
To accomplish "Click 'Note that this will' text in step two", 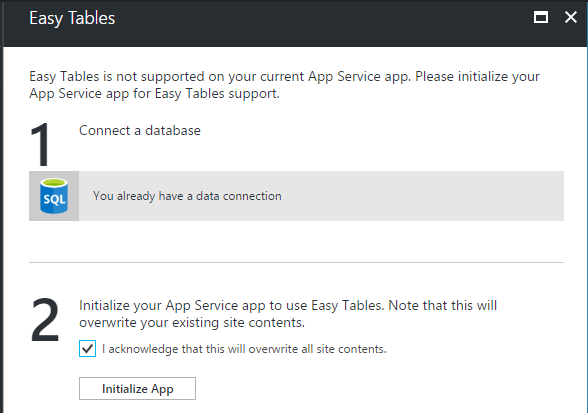I will (x=442, y=305).
